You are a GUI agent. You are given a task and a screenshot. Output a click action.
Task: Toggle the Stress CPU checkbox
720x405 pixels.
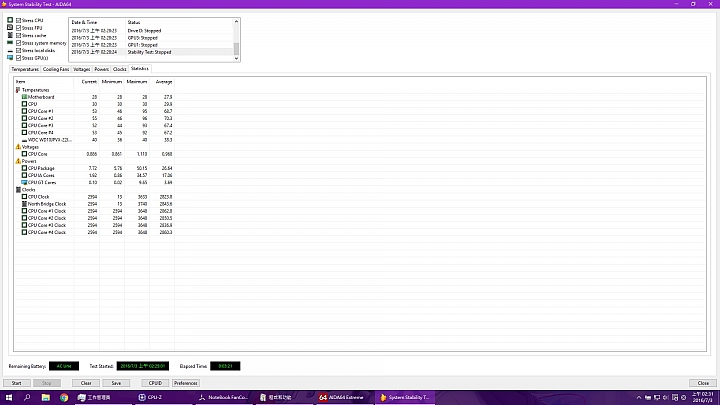pyautogui.click(x=19, y=21)
